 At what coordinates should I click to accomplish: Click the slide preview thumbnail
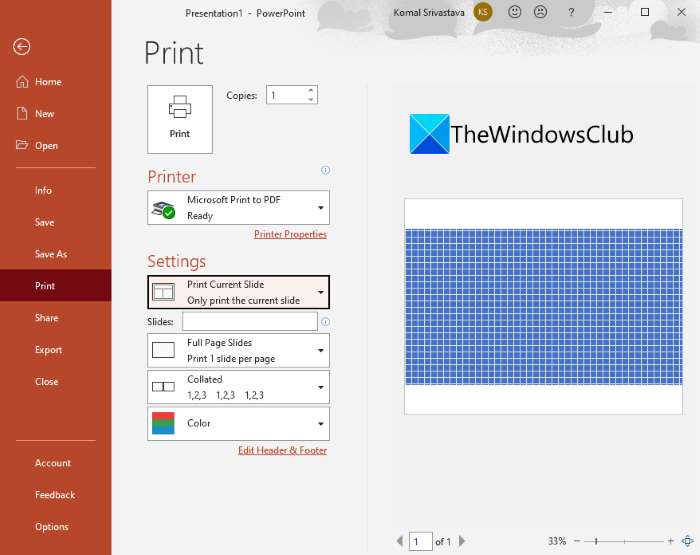(x=543, y=306)
